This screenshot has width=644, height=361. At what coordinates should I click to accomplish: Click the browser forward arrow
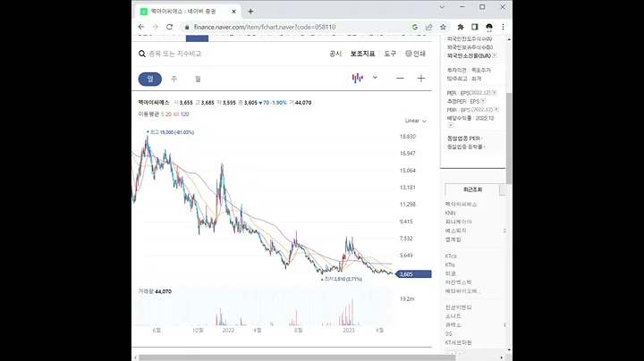[x=156, y=27]
